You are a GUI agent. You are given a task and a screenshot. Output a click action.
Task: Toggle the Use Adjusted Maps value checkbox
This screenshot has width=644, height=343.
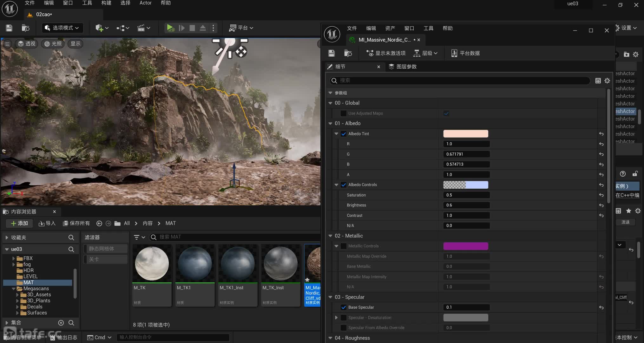(446, 113)
